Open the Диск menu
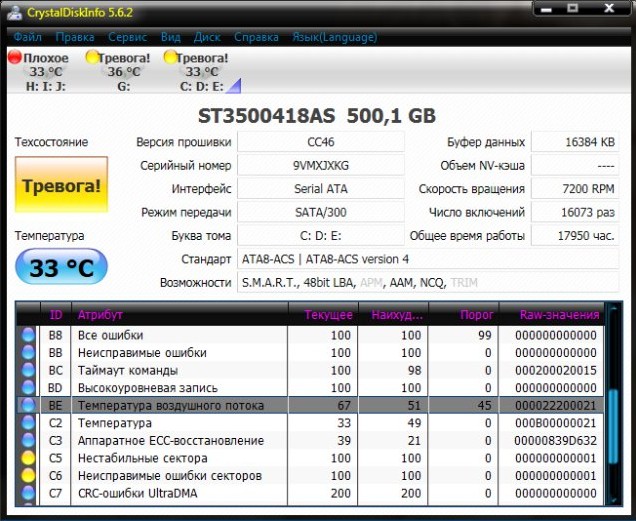This screenshot has width=636, height=521. [x=207, y=37]
